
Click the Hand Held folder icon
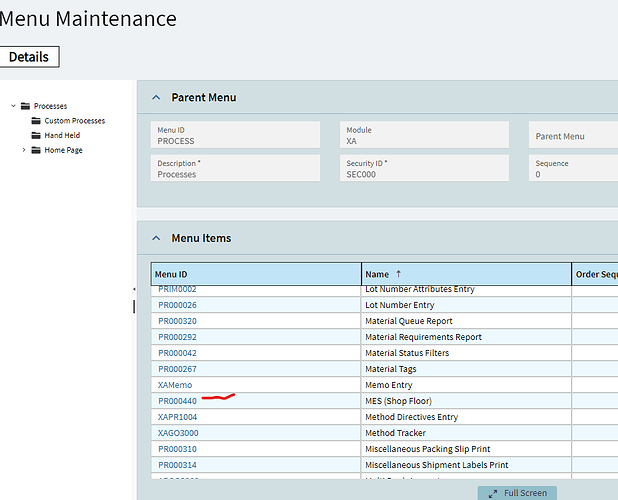[x=37, y=135]
